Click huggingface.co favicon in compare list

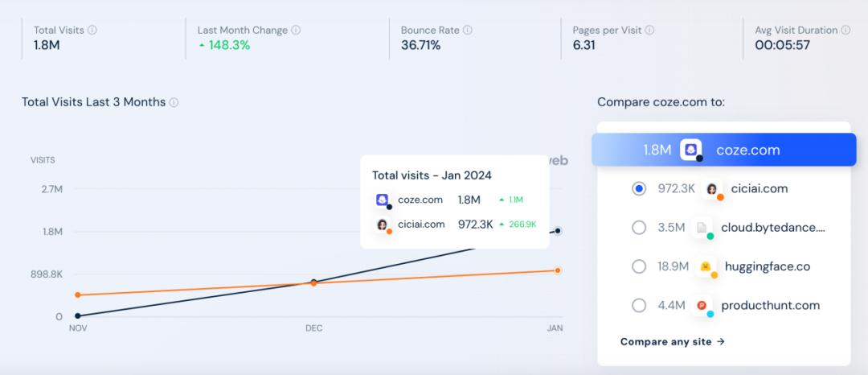point(706,267)
